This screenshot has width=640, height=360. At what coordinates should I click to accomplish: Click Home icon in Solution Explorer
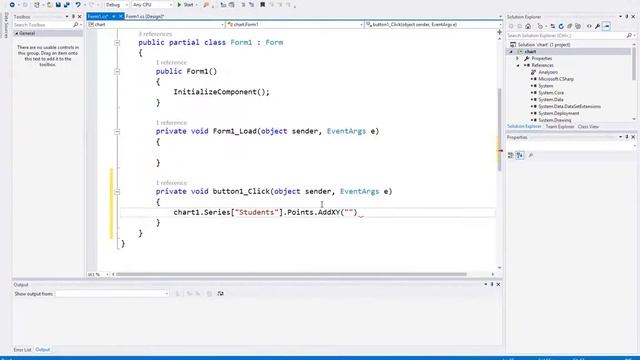click(x=528, y=26)
